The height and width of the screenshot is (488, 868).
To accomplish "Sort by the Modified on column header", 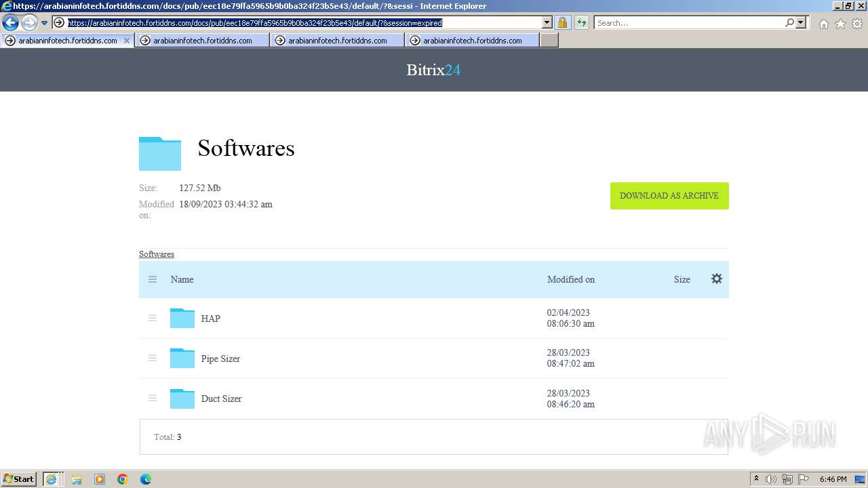I will click(x=571, y=279).
